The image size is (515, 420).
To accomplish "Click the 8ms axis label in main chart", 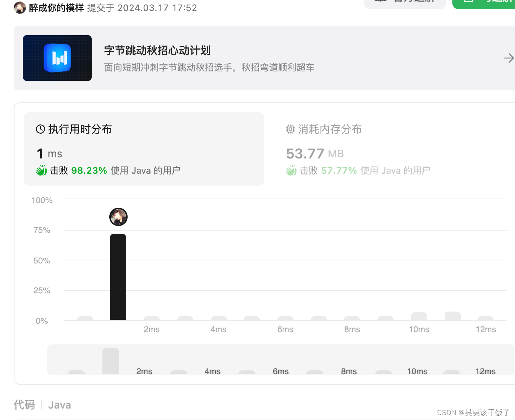I will 352,329.
